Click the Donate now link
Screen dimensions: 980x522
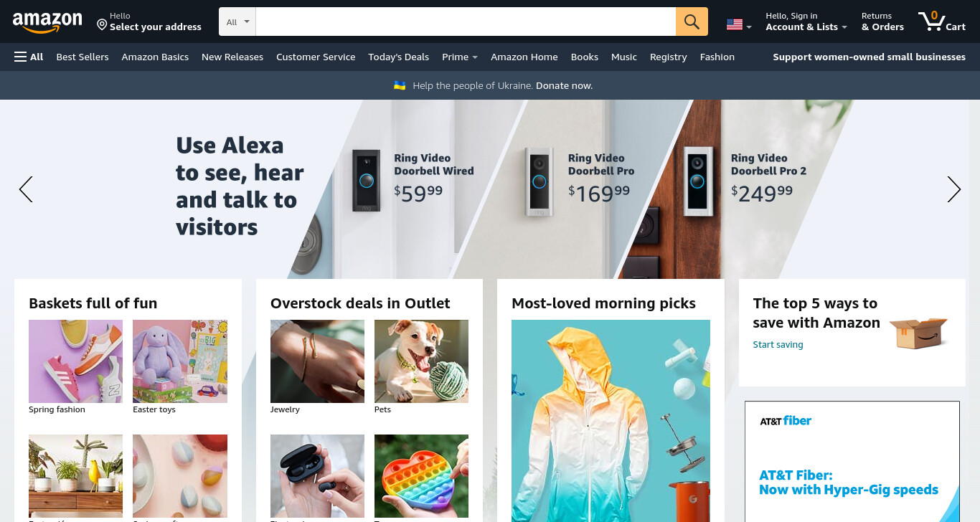click(x=564, y=85)
